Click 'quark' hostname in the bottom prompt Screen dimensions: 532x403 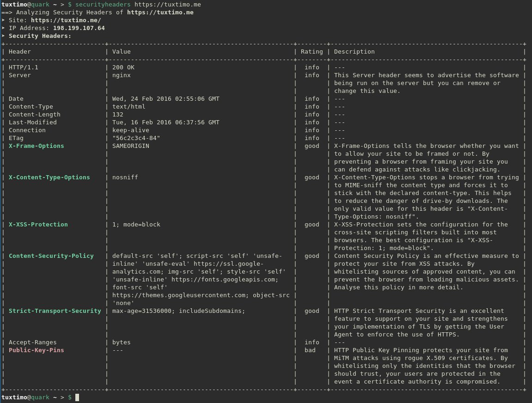(x=40, y=397)
